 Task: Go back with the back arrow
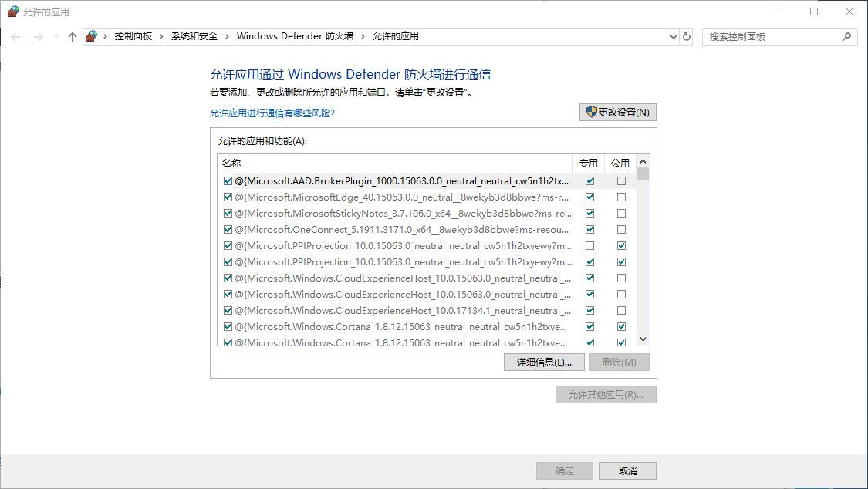[x=15, y=37]
